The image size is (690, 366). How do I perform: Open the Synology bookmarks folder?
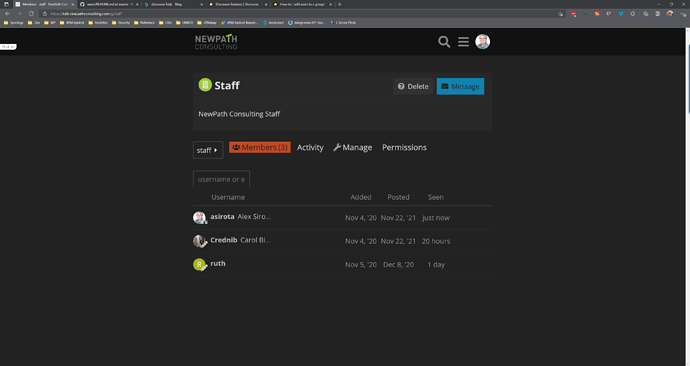[14, 22]
